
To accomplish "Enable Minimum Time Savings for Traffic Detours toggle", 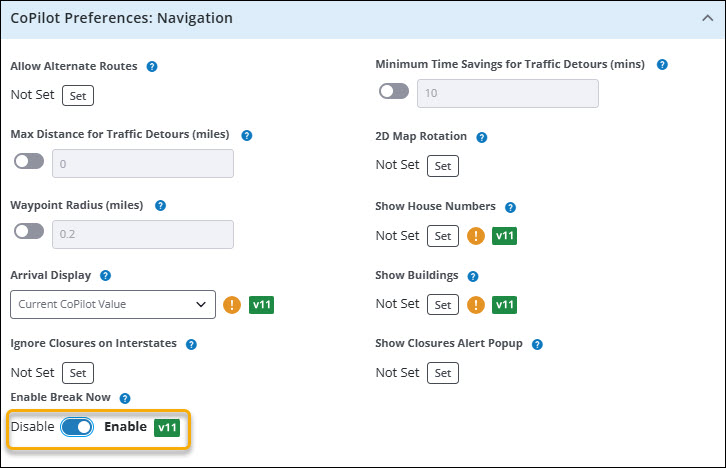I will click(394, 92).
